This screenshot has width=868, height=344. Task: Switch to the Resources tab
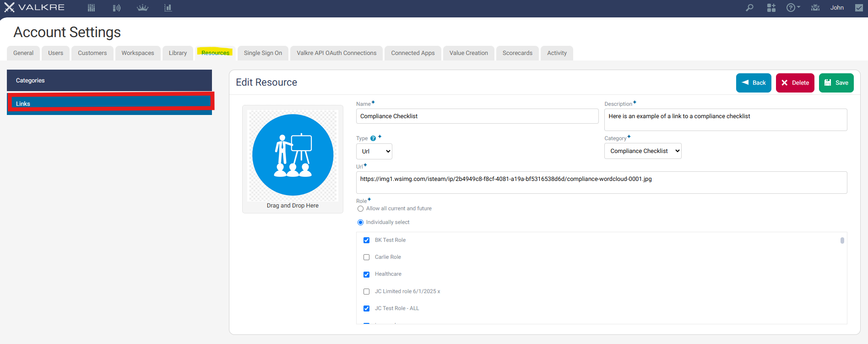[215, 53]
